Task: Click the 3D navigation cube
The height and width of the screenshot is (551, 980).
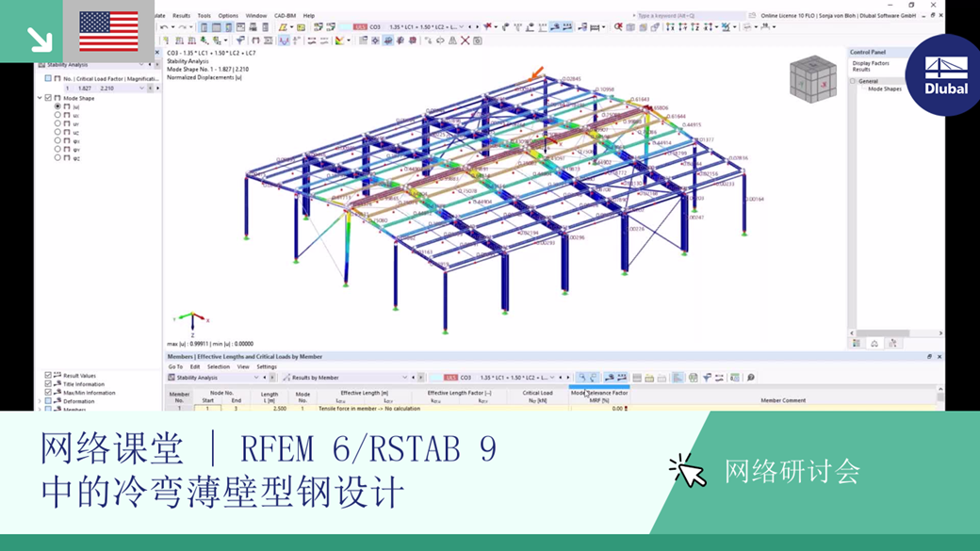Action: point(812,79)
